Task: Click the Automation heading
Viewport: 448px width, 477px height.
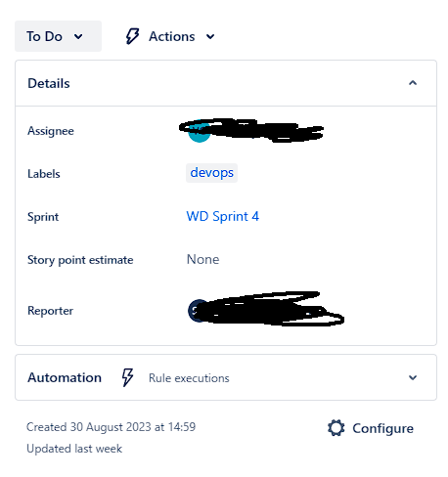Action: [65, 377]
